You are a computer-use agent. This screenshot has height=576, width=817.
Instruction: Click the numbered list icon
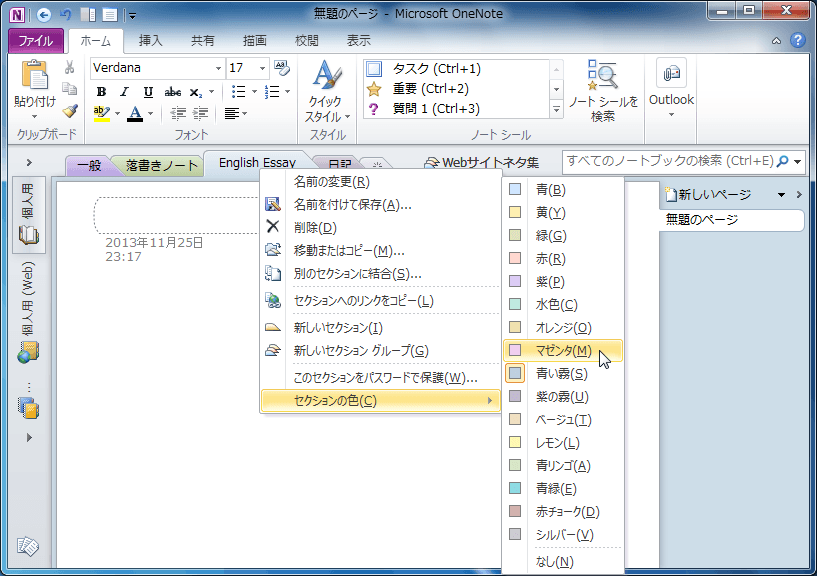[x=272, y=92]
